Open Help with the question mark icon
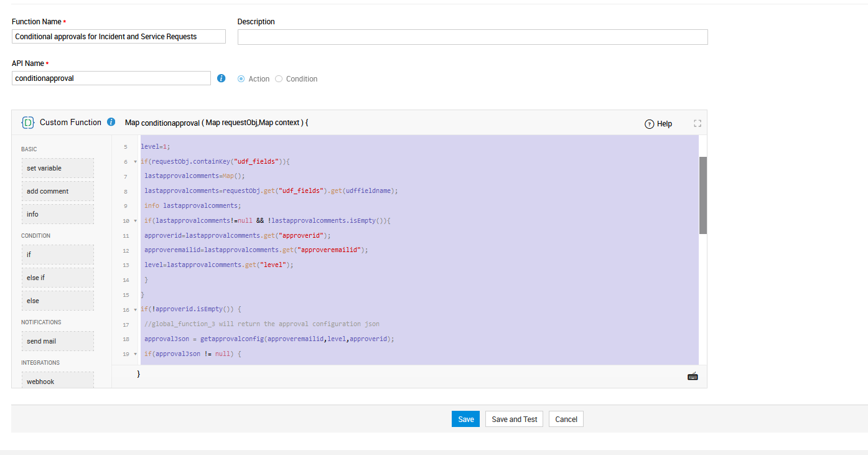 [x=650, y=124]
